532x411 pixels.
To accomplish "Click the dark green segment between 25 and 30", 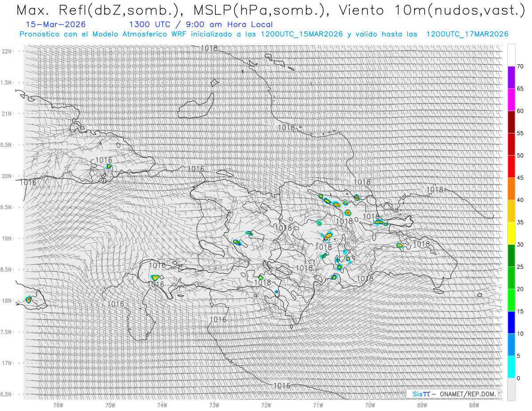I will click(x=511, y=256).
